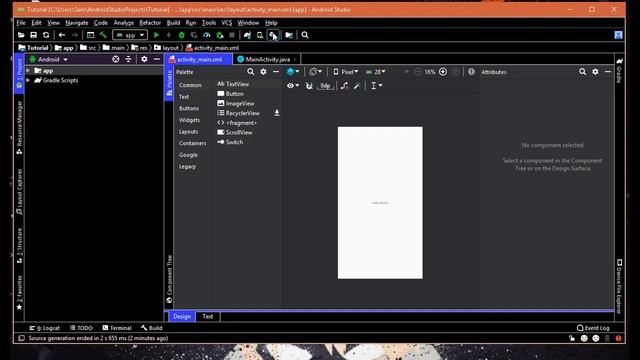The width and height of the screenshot is (640, 360).
Task: Toggle Layout Captures side tab
Action: tap(19, 191)
